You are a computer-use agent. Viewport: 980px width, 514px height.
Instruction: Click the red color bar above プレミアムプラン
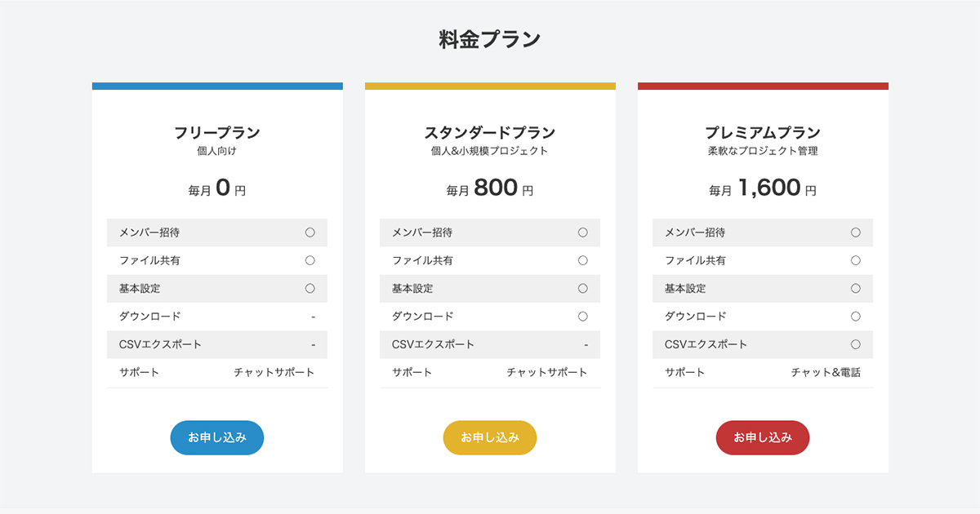click(762, 86)
